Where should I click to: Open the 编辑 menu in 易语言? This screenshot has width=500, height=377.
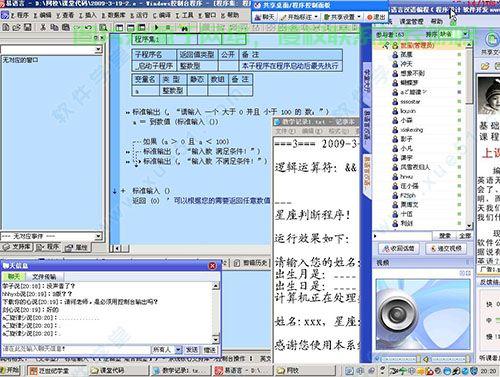[42, 15]
